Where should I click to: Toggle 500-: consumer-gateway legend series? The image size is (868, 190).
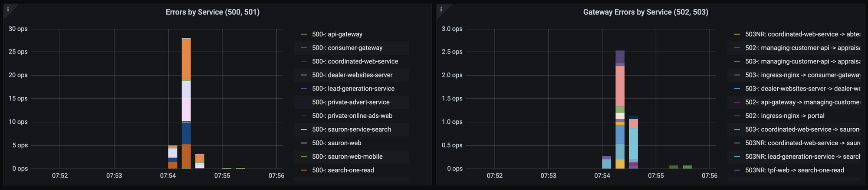click(347, 48)
